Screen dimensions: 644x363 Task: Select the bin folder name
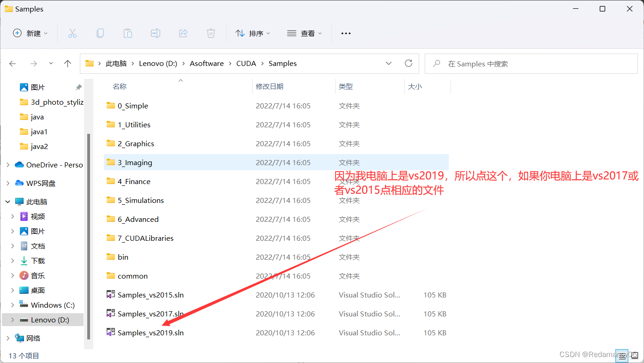[x=123, y=257]
